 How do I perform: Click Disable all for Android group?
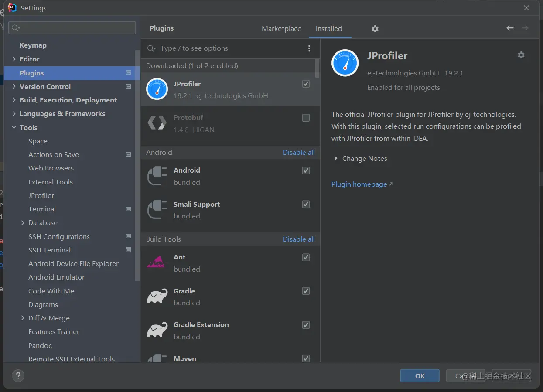tap(299, 153)
